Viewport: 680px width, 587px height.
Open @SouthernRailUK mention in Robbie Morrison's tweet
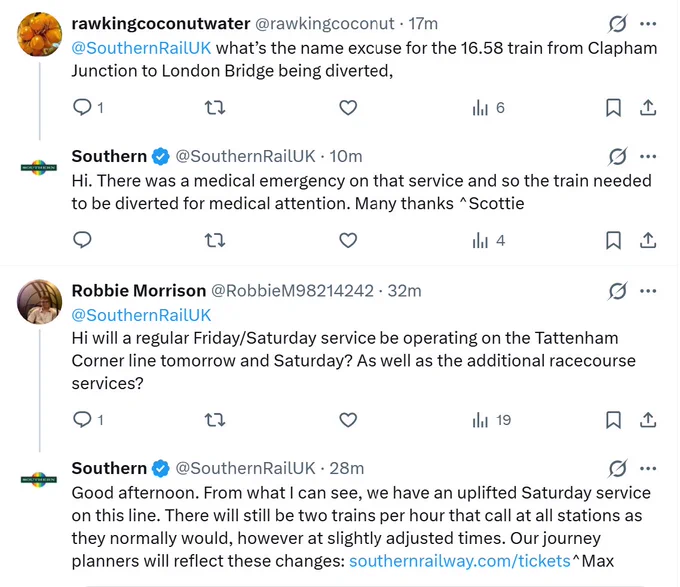(141, 315)
